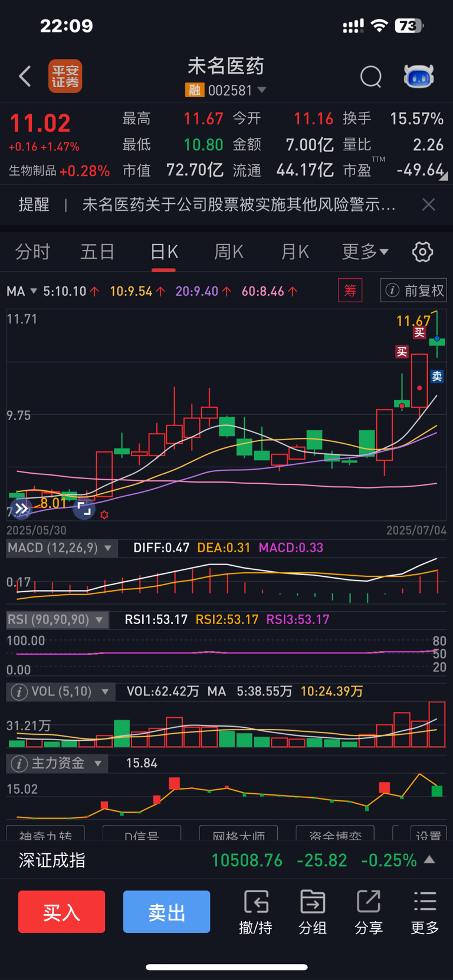
Task: Tap 市值 72.70亿 value
Action: (x=195, y=170)
